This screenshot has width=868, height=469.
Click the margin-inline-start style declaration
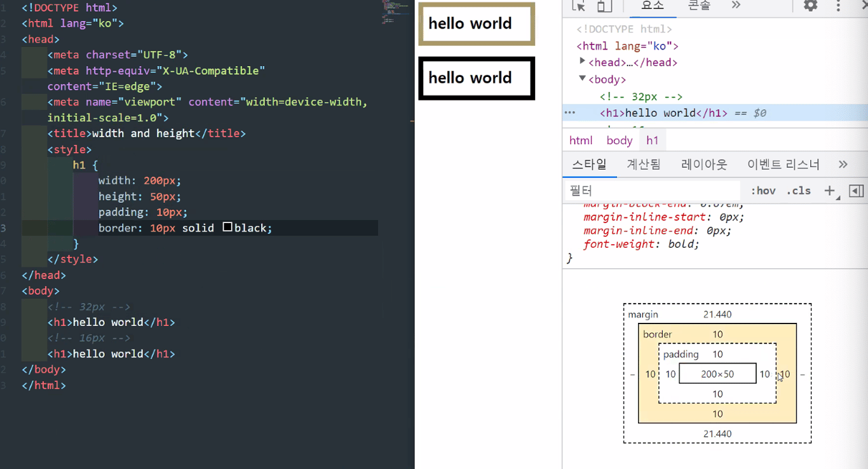coord(664,217)
